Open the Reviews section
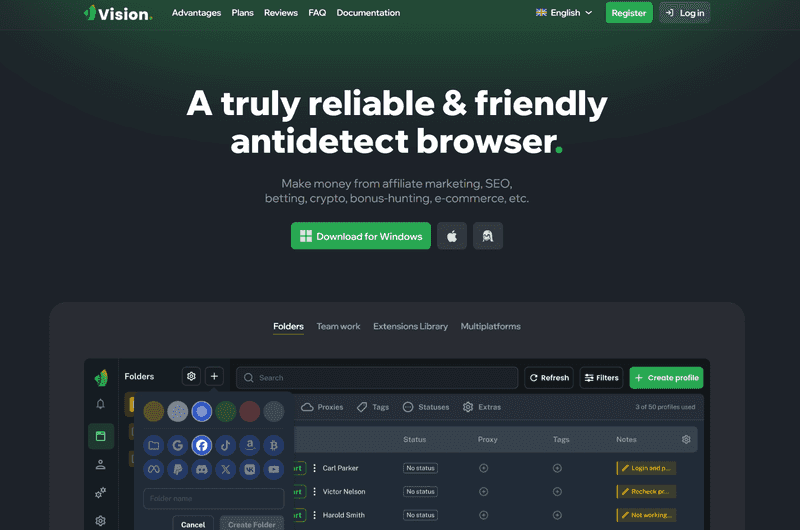 pos(281,13)
